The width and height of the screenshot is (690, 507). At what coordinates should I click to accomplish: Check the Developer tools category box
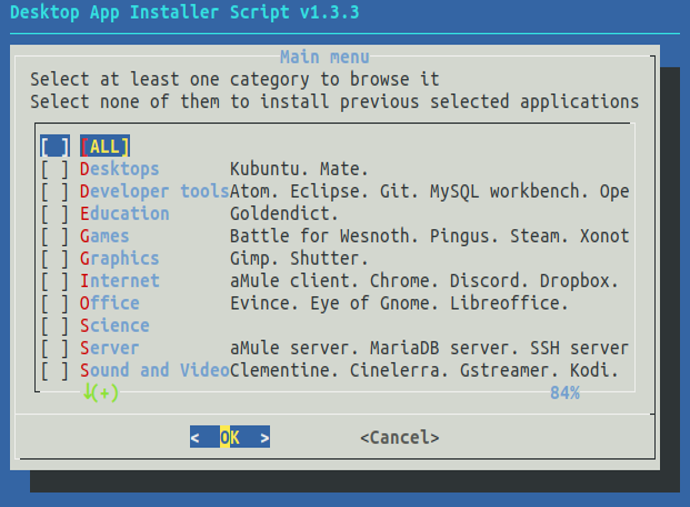tap(55, 191)
